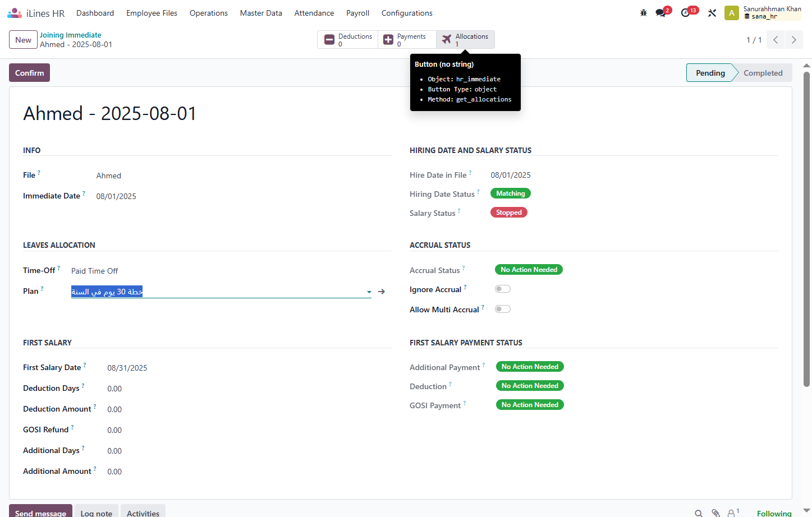The width and height of the screenshot is (812, 517).
Task: Open the conversations icon with 2 badge
Action: pyautogui.click(x=661, y=13)
